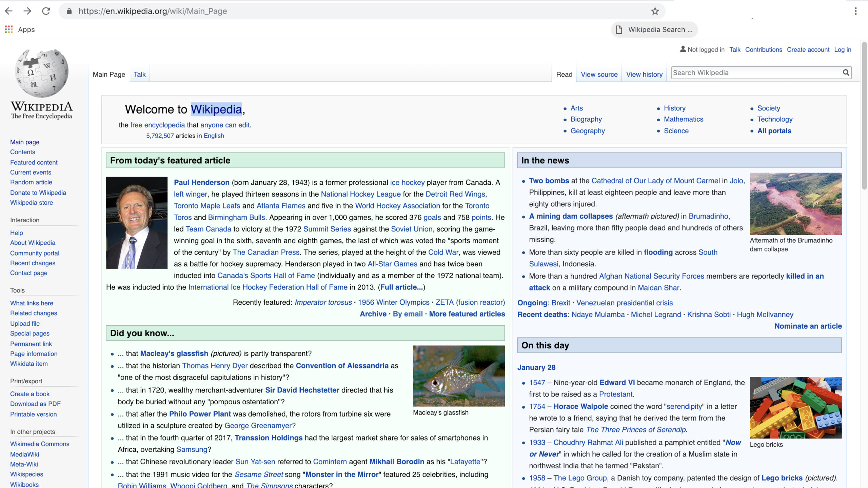Open Wikimedia Commons under other projects
The height and width of the screenshot is (488, 868).
point(40,444)
